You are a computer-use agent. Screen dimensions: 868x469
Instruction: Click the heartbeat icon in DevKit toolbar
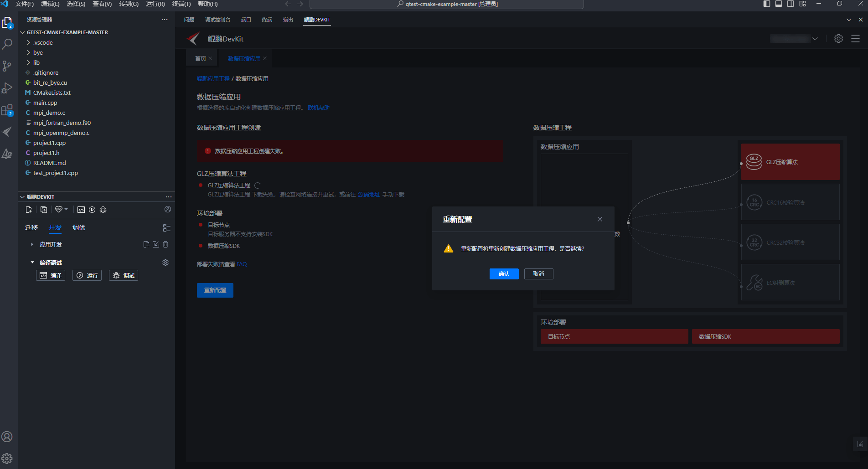[x=59, y=210]
